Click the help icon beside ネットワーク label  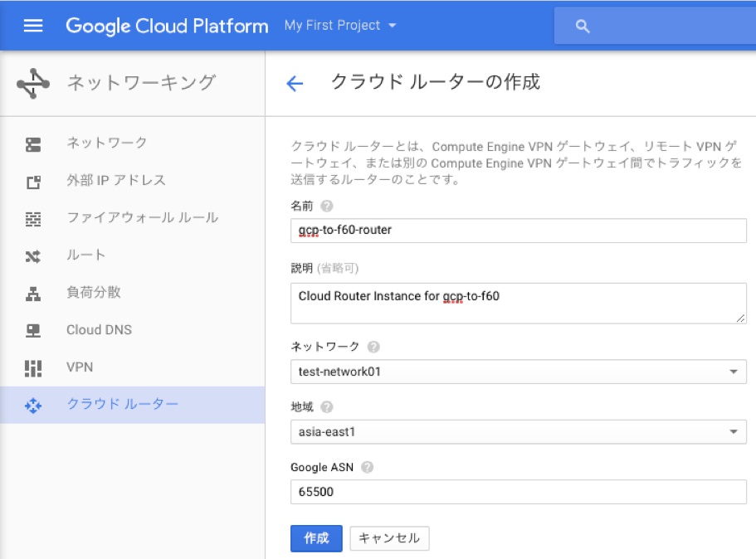coord(373,347)
